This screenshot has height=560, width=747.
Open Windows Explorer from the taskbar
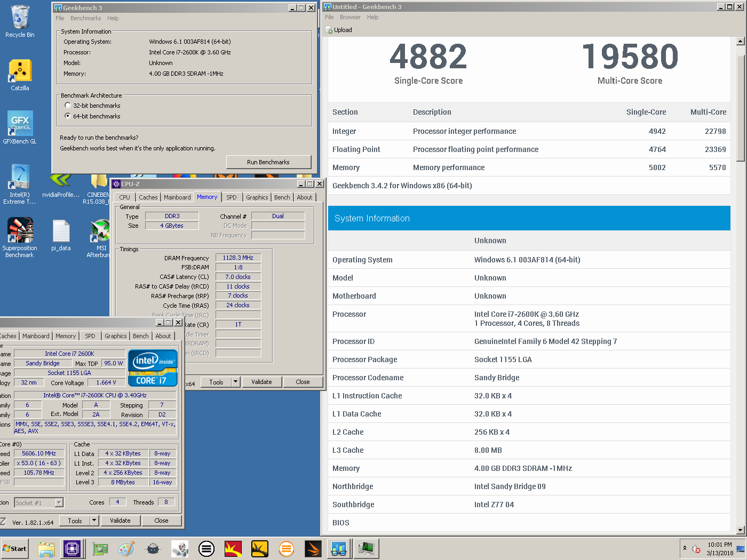point(46,548)
